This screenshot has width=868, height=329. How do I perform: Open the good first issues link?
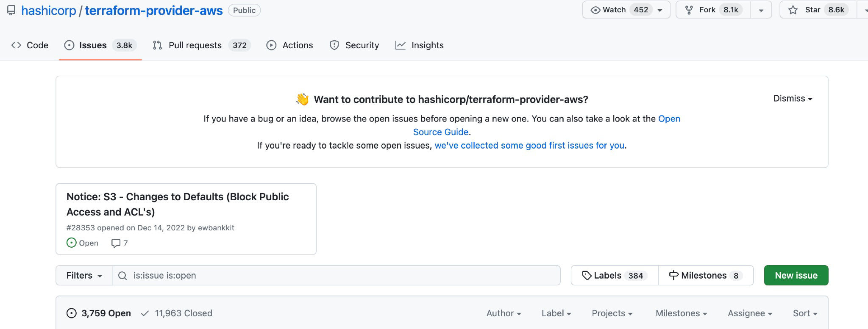click(529, 146)
